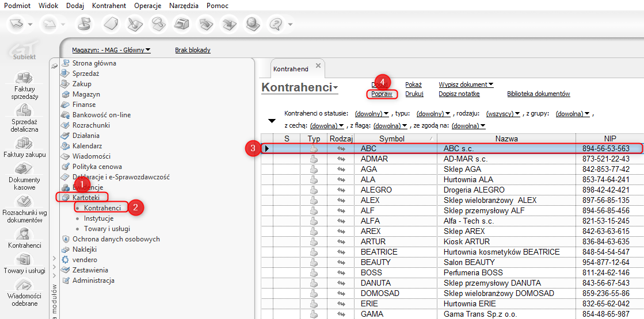The height and width of the screenshot is (319, 644).
Task: Click the Drukuj link
Action: (414, 94)
